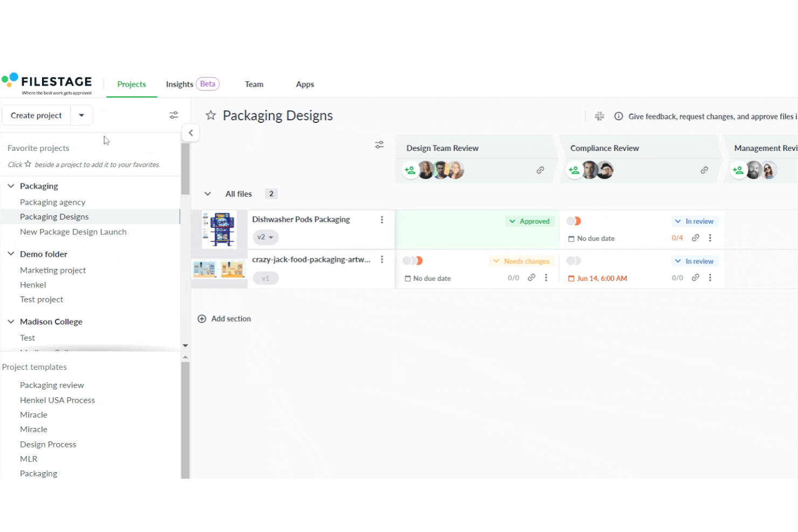The image size is (798, 532).
Task: Switch to the Insights Beta tab
Action: click(180, 84)
